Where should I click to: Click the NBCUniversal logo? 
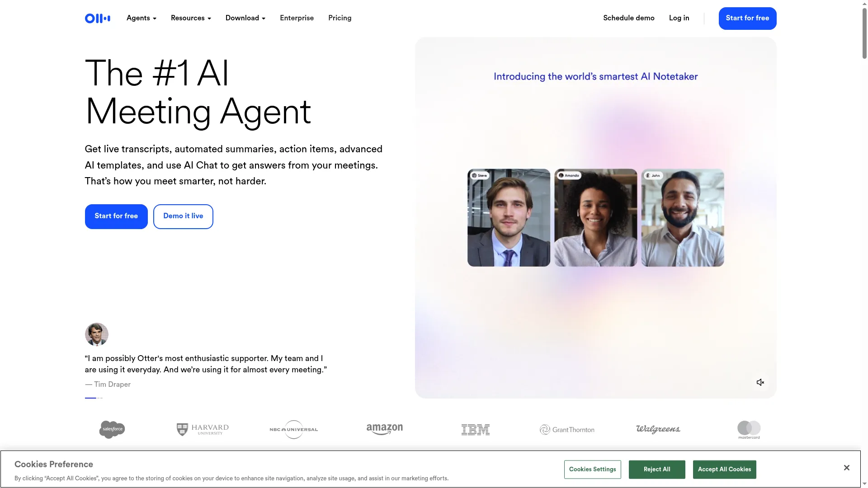(x=294, y=429)
